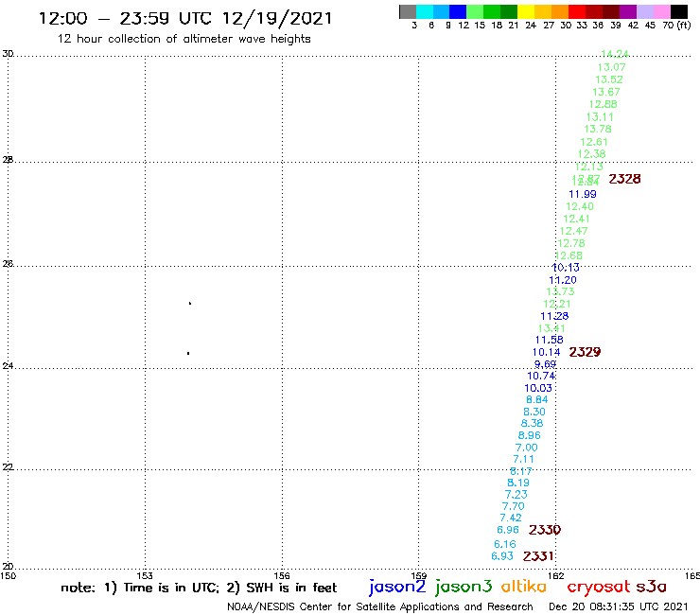Screen dimensions: 700x615
Task: Click the 13.07 wave height value
Action: point(612,67)
